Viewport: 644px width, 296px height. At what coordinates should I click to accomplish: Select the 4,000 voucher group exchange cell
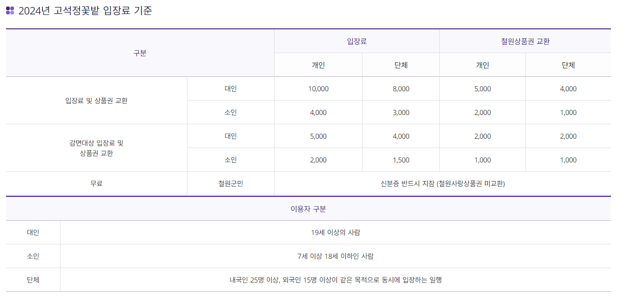tap(568, 89)
